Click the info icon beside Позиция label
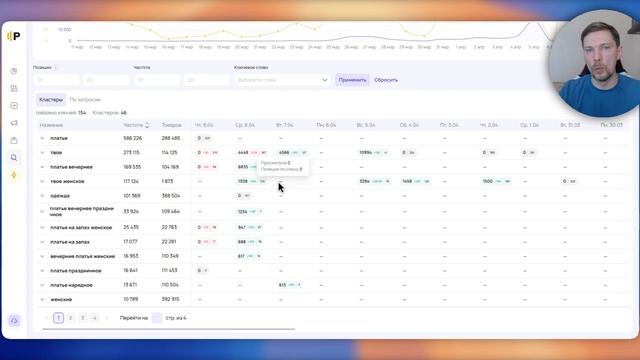This screenshot has width=640, height=360. coord(56,67)
